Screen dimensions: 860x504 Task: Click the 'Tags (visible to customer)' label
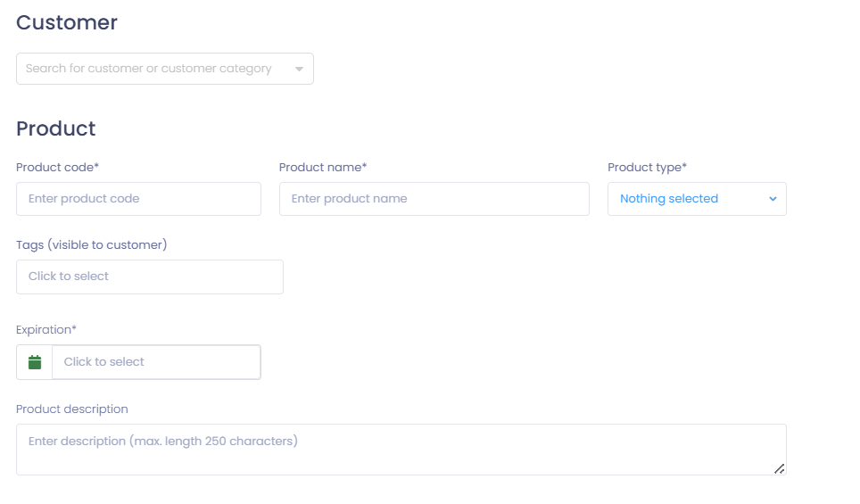click(x=92, y=244)
